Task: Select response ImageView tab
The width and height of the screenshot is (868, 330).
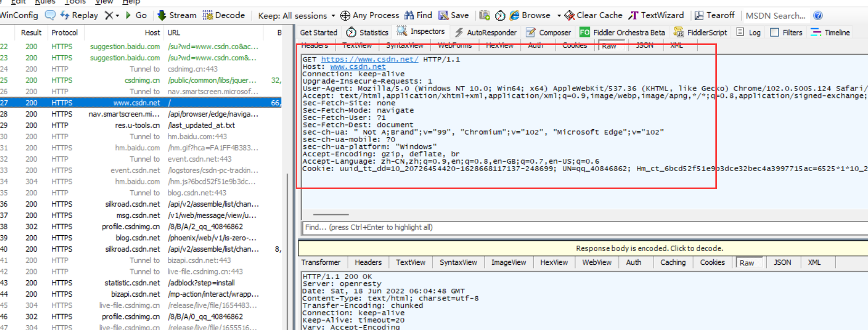Action: pos(509,262)
